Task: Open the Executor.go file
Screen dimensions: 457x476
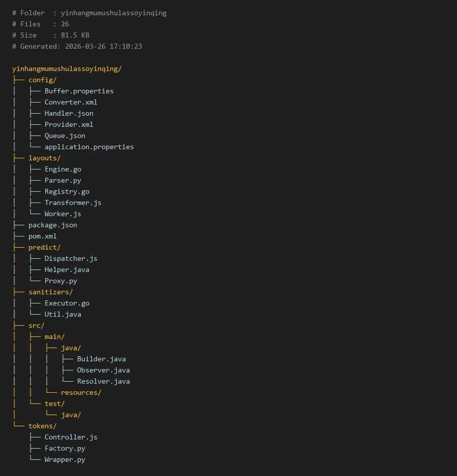Action: point(67,303)
